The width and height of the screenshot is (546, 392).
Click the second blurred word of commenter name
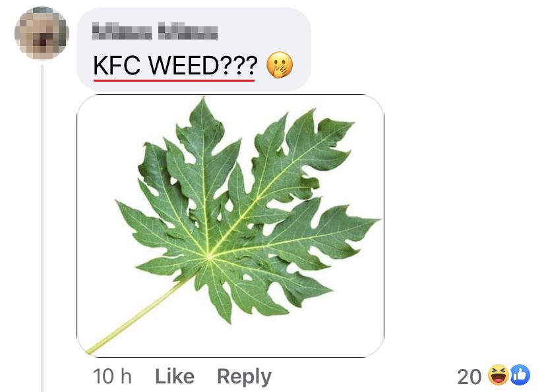[188, 30]
